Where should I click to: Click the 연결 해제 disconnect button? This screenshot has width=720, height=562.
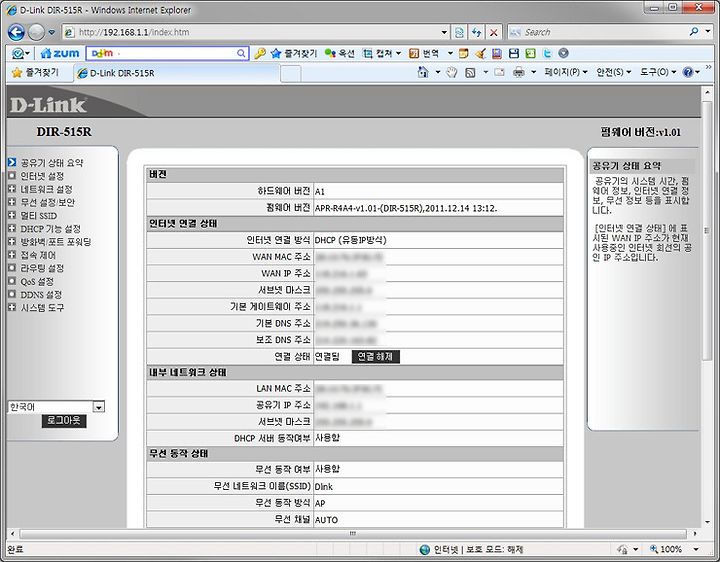(x=376, y=356)
